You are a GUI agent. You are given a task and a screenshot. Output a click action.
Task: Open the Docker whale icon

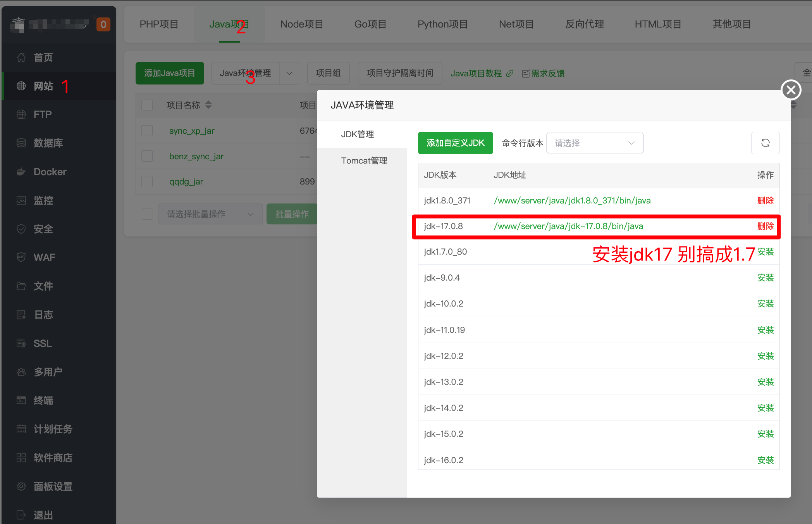(21, 172)
